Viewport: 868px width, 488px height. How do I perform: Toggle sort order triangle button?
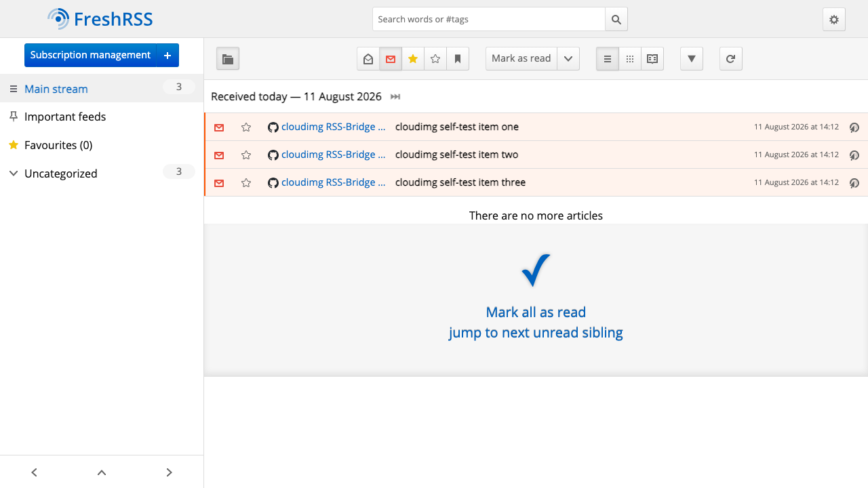click(x=692, y=59)
